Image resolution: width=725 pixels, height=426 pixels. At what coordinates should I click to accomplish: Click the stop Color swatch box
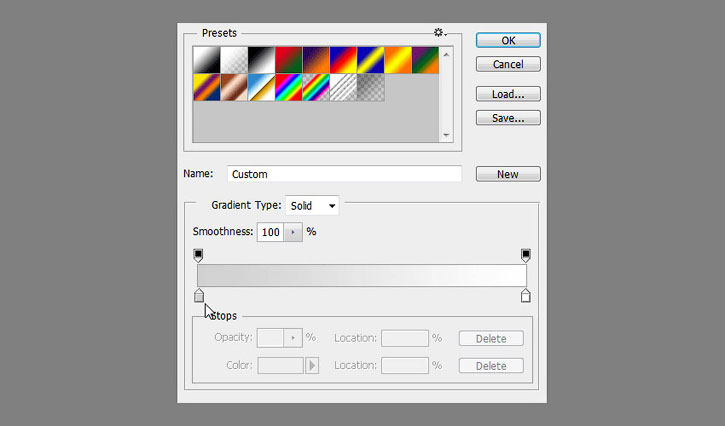pos(280,365)
